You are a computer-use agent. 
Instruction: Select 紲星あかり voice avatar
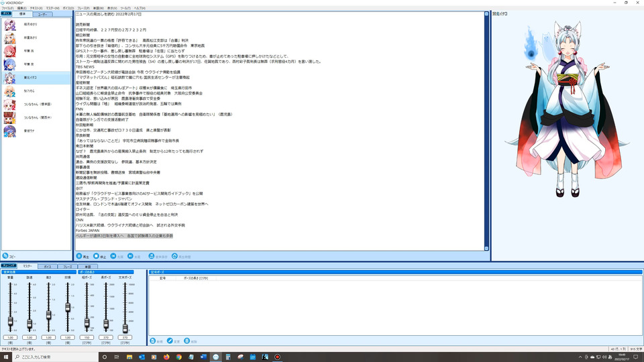pyautogui.click(x=9, y=38)
